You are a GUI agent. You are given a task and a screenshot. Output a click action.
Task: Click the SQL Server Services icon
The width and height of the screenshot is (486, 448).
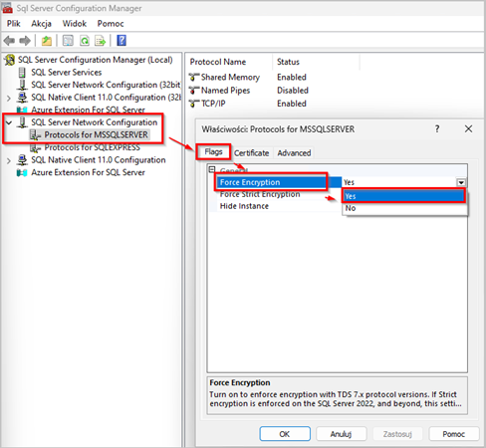pyautogui.click(x=22, y=73)
